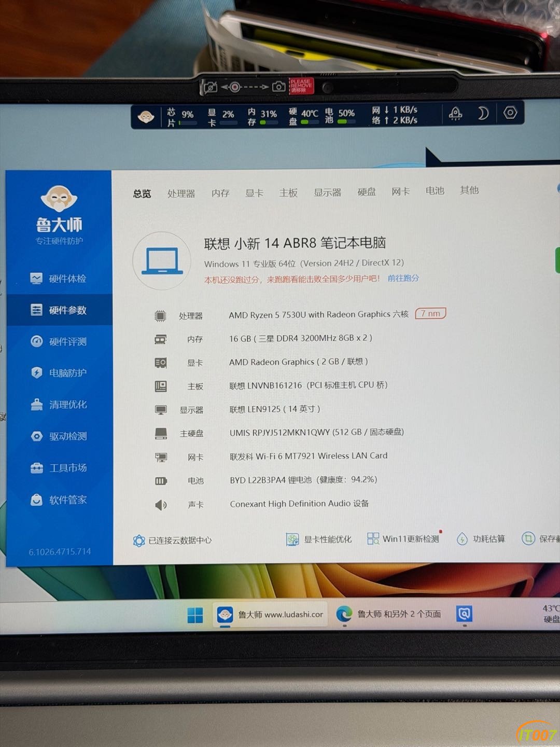
Task: Select 硬件参数 hardware parameters sidebar item
Action: [59, 310]
